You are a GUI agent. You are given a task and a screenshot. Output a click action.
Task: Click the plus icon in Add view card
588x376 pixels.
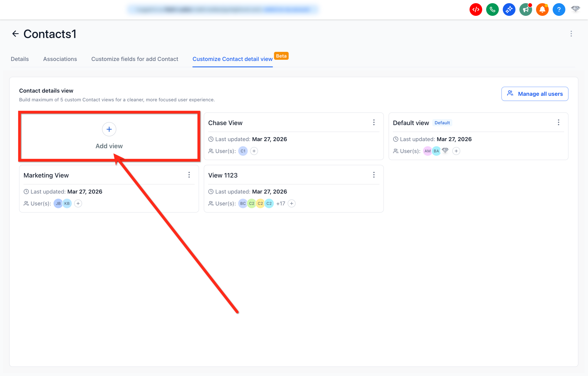[x=109, y=129]
